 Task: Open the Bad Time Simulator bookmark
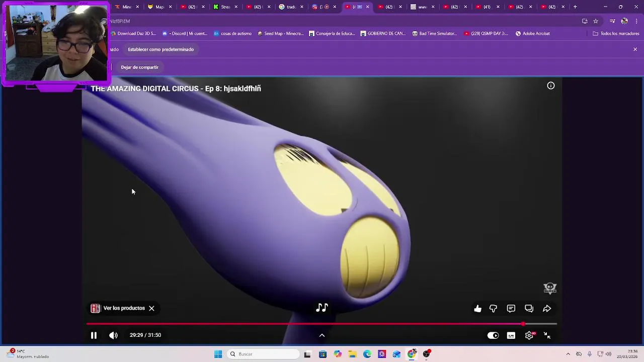pos(435,34)
